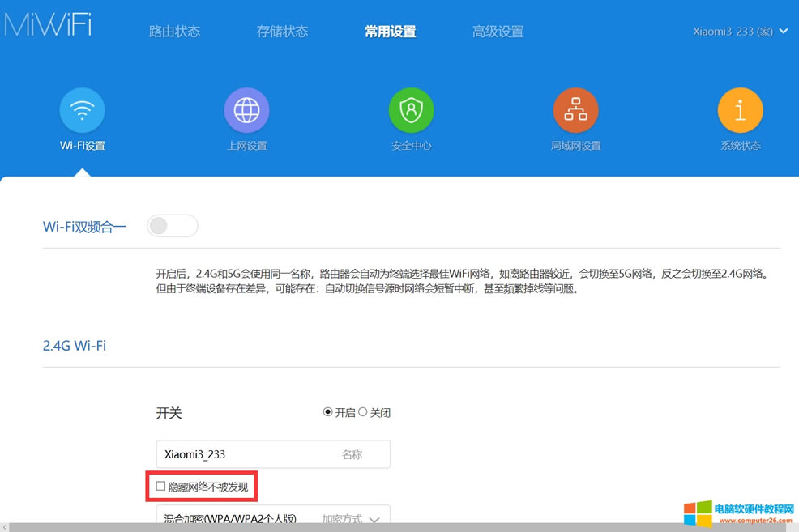Click the Wi-Fi设置 icon
Viewport: 799px width, 532px height.
[82, 111]
